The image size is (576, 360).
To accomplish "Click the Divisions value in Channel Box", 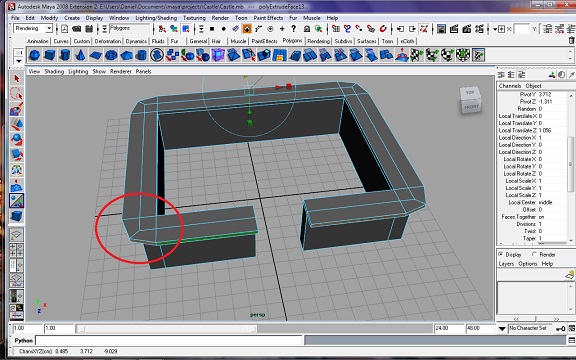I will [552, 224].
